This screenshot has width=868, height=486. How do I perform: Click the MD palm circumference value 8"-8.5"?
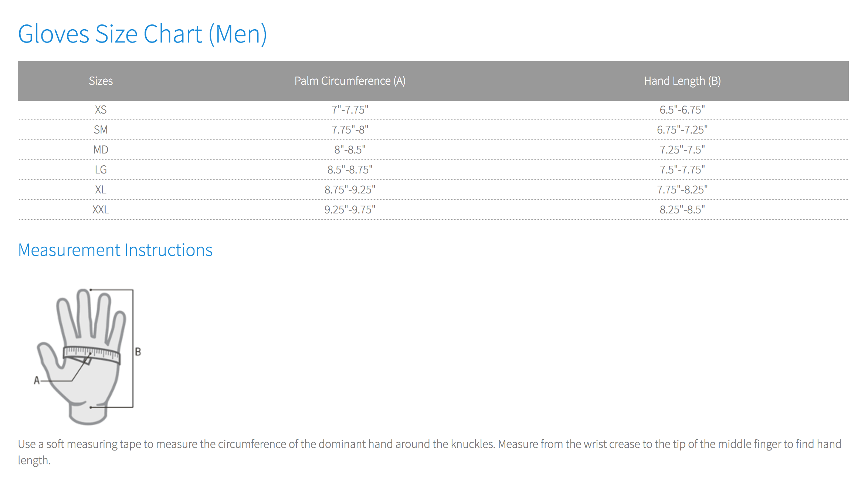coord(350,150)
